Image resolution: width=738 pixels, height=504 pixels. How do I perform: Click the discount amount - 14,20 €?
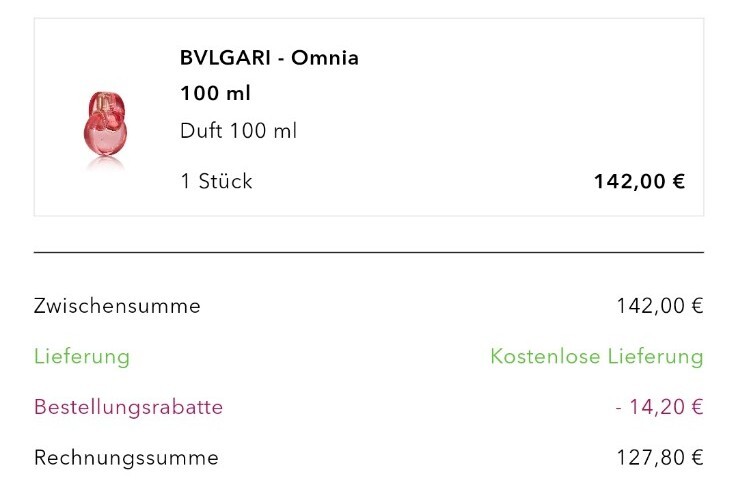(x=659, y=407)
